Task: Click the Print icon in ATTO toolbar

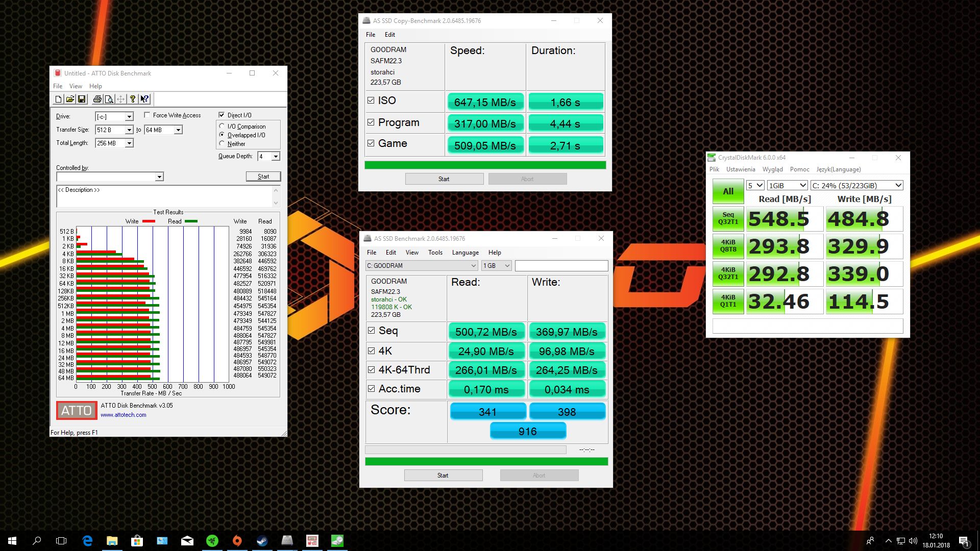Action: click(x=97, y=99)
